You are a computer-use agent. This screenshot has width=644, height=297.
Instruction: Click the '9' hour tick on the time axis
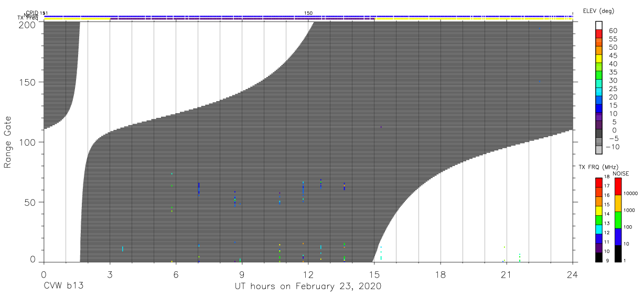pyautogui.click(x=242, y=274)
